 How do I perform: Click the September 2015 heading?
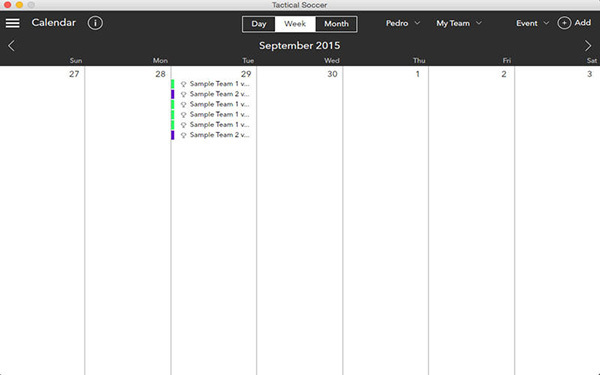(x=300, y=46)
